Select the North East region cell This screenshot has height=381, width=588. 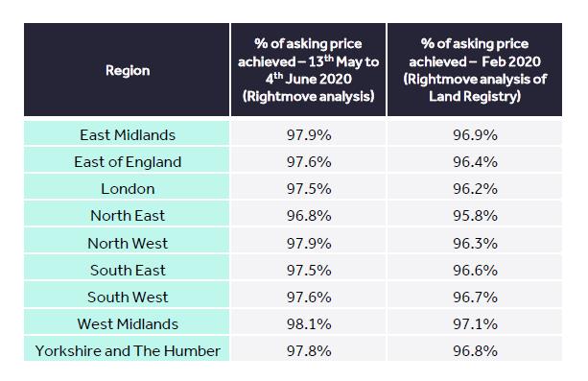[127, 216]
